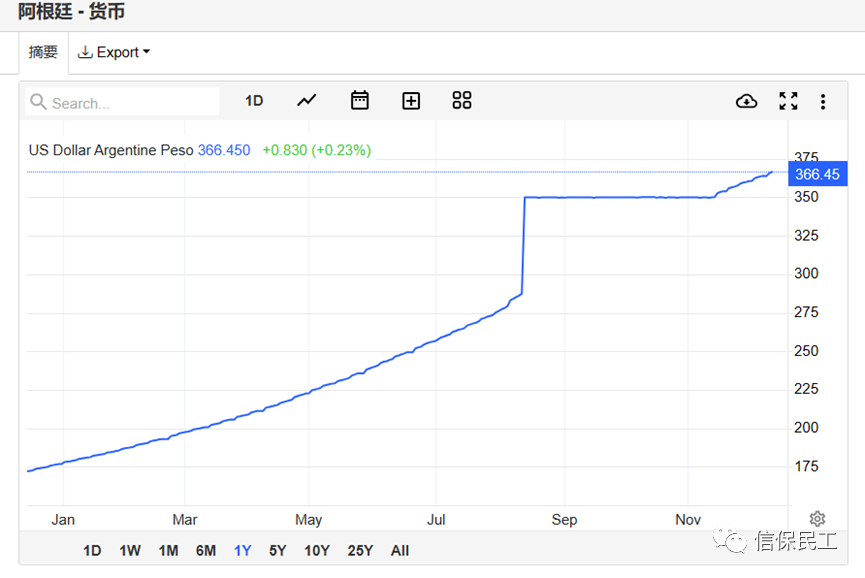Click the Jan label on time axis
This screenshot has width=865, height=578.
pos(63,520)
